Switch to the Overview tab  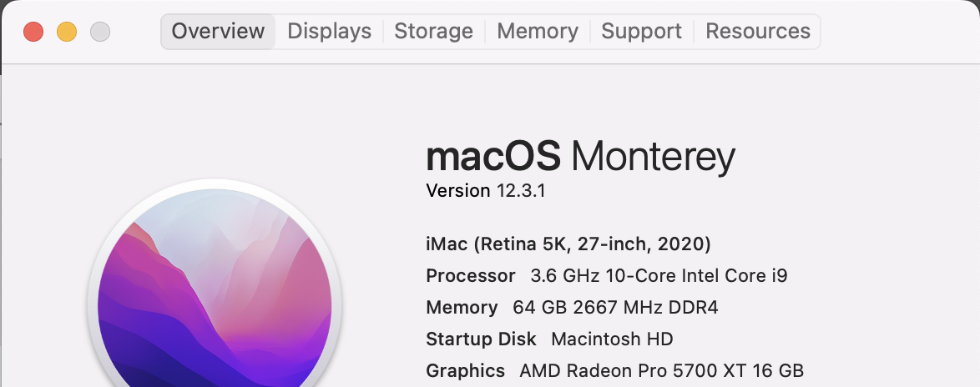pos(218,32)
